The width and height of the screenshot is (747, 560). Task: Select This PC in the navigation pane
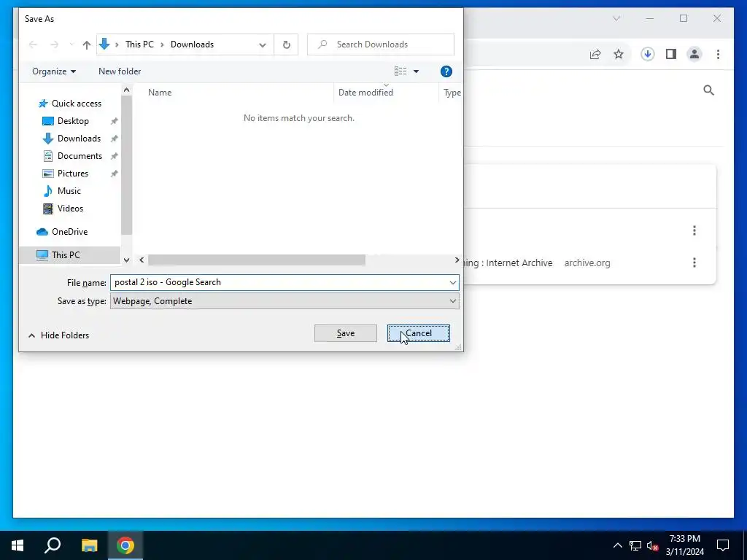pyautogui.click(x=66, y=254)
